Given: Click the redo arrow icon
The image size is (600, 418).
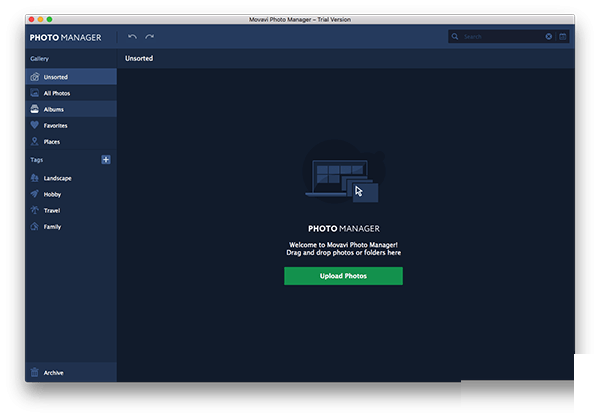Looking at the screenshot, I should pos(149,37).
